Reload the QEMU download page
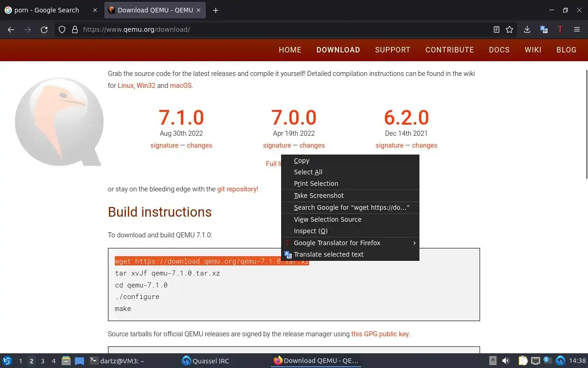This screenshot has height=368, width=588. 44,29
